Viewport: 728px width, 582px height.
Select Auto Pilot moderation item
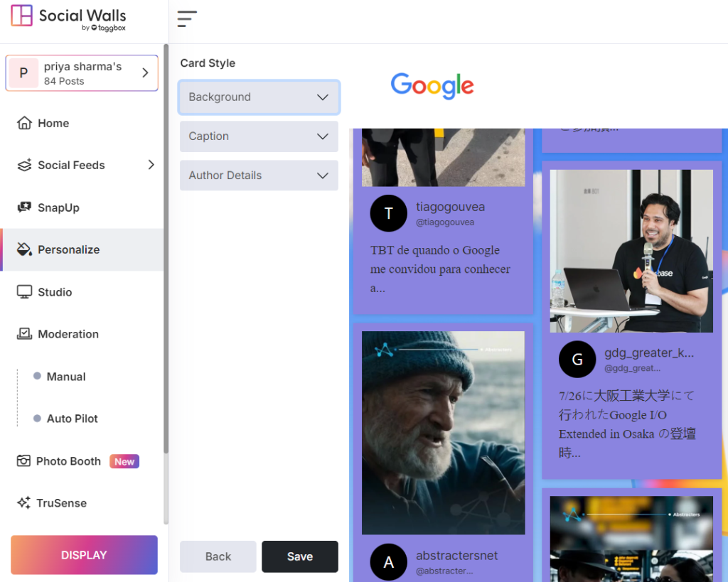click(x=72, y=419)
